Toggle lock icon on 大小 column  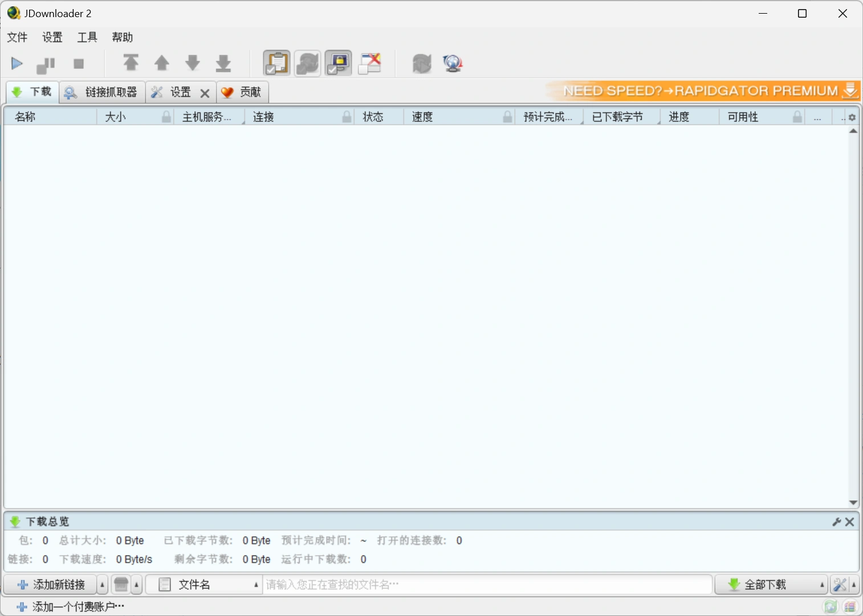[166, 117]
